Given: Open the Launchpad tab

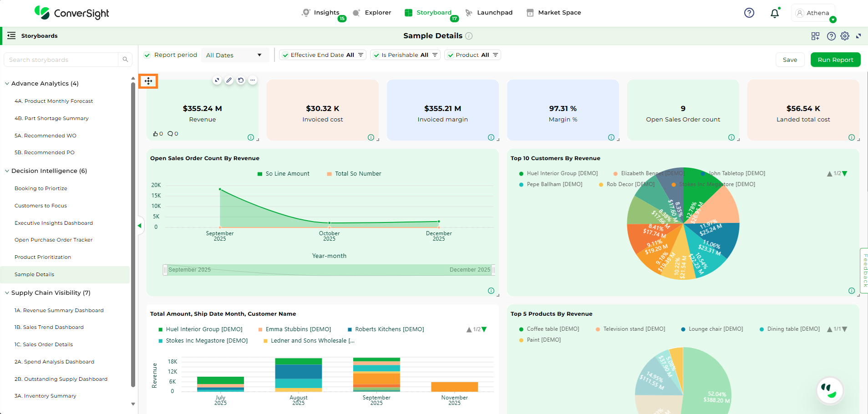Looking at the screenshot, I should click(x=489, y=13).
